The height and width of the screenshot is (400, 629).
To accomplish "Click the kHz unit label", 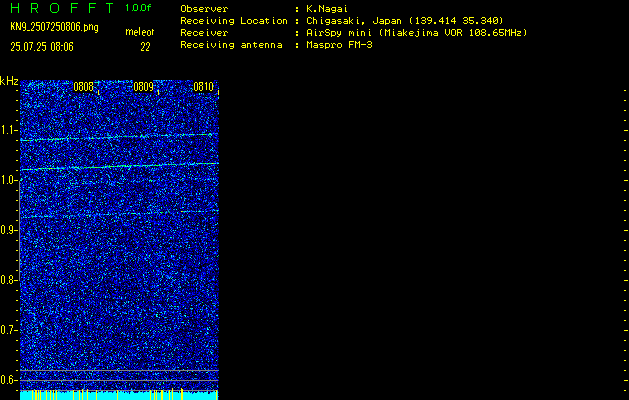I will coord(9,81).
